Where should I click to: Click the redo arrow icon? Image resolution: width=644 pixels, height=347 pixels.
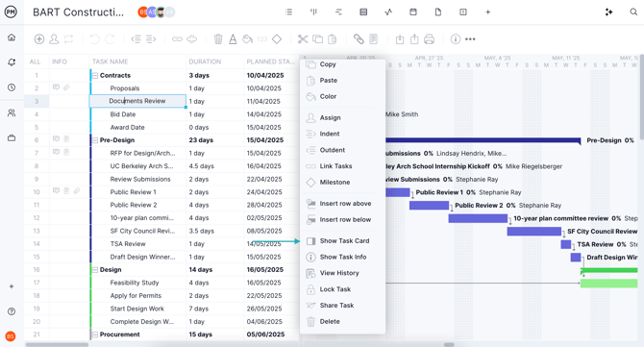(110, 39)
